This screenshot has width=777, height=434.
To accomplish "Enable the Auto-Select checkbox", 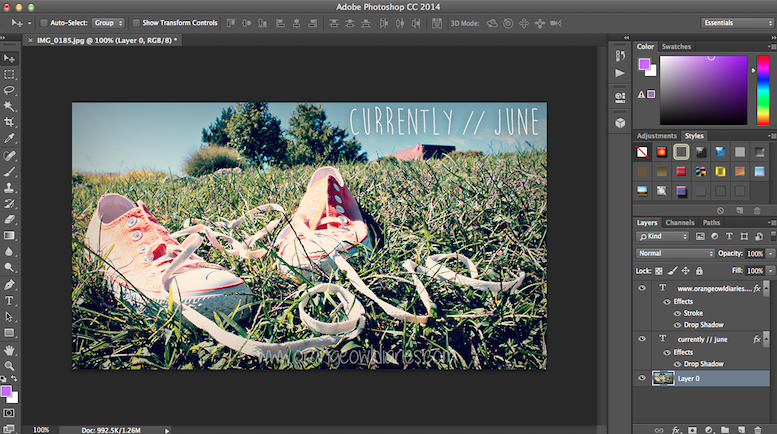I will [44, 22].
